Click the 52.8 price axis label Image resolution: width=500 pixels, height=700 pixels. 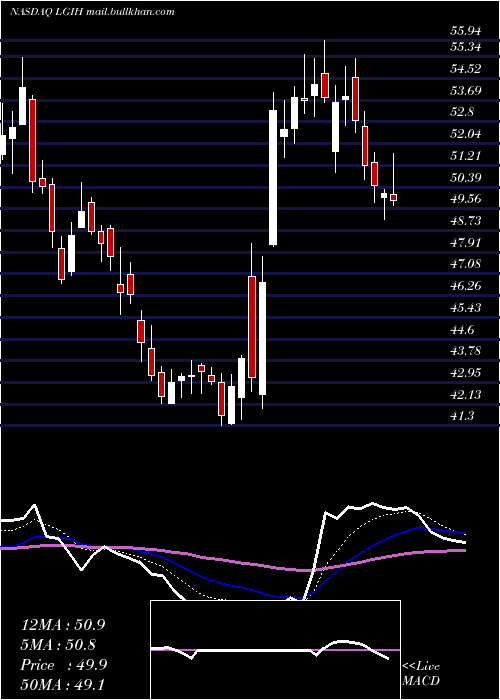click(462, 112)
